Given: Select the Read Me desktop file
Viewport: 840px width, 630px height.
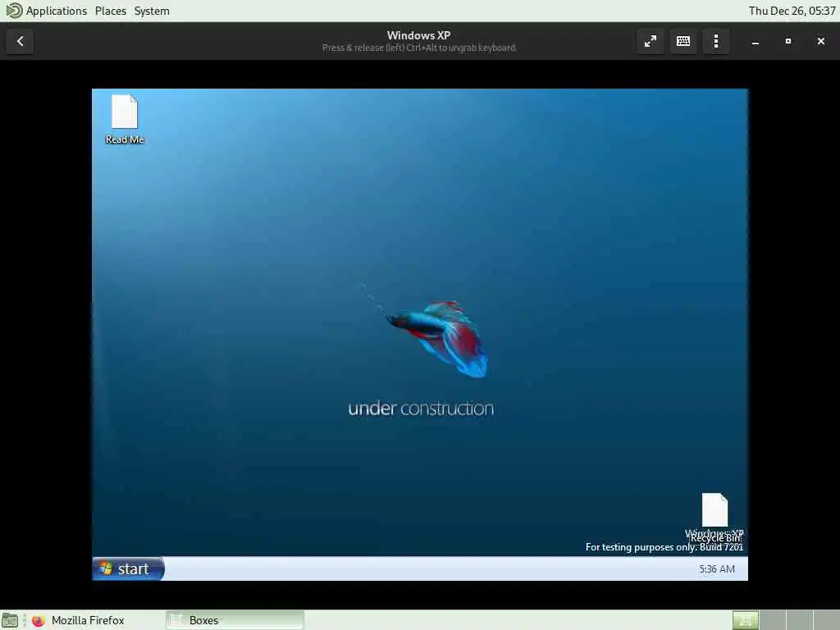Looking at the screenshot, I should 125,120.
